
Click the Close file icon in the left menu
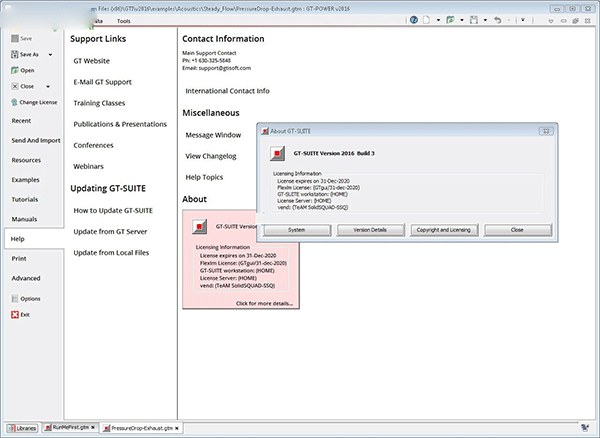point(15,86)
